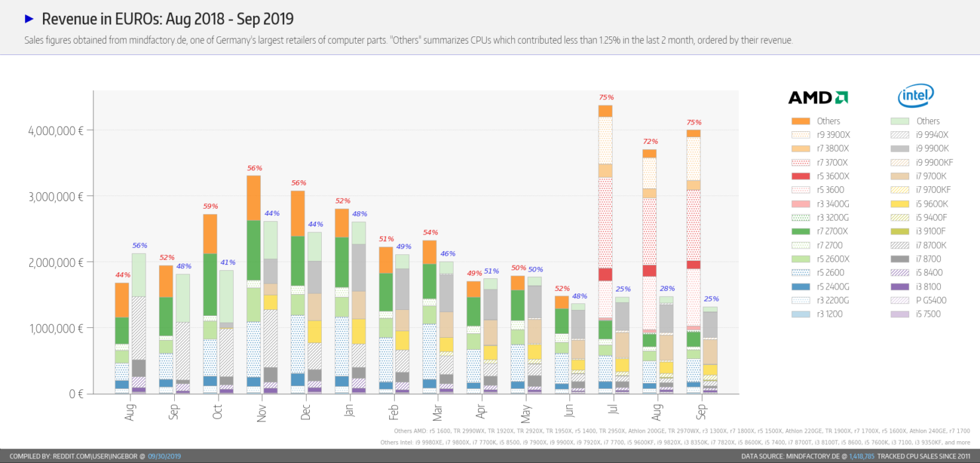Select the i3 9100F legend label
Image resolution: width=980 pixels, height=463 pixels.
(x=932, y=231)
